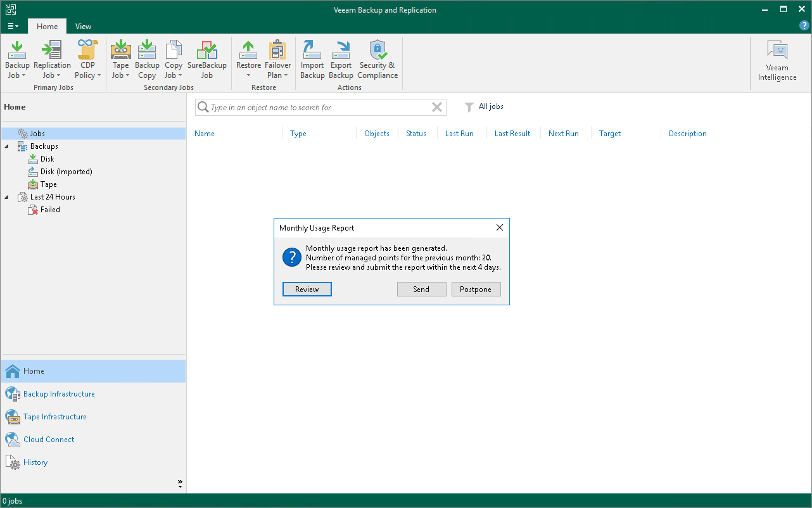Collapse the Backups tree node
812x508 pixels.
tap(7, 146)
